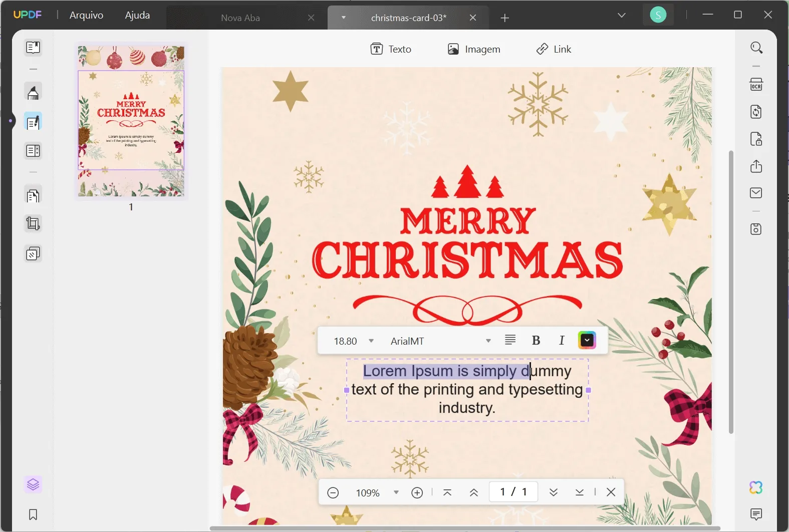The height and width of the screenshot is (532, 789).
Task: Open the user account avatar S
Action: pyautogui.click(x=658, y=15)
